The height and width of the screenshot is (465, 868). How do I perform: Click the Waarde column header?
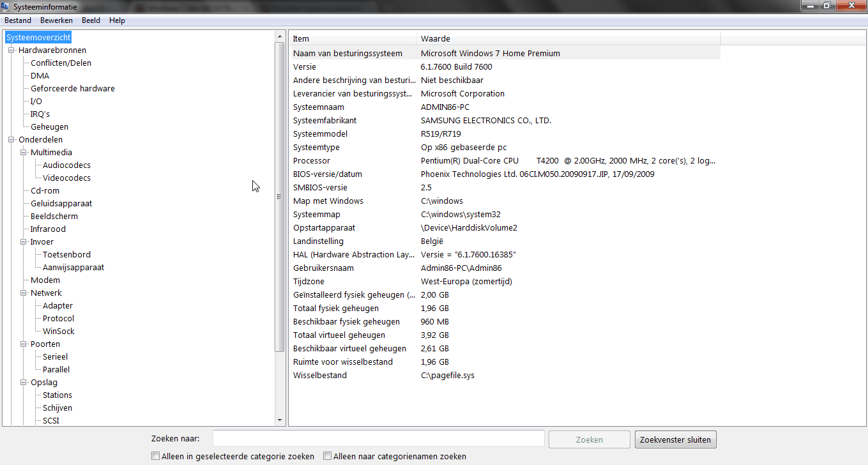coord(569,39)
